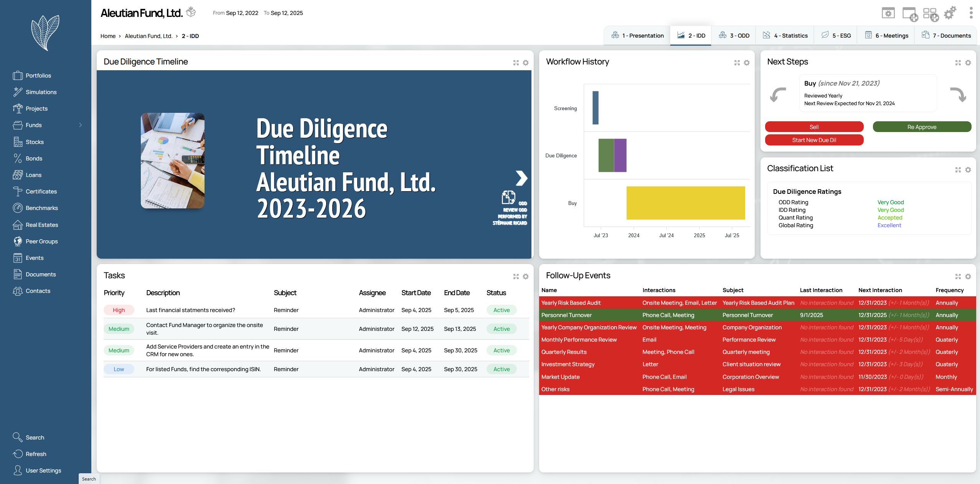Click the cube icon beside Aleutian Fund title

point(191,12)
